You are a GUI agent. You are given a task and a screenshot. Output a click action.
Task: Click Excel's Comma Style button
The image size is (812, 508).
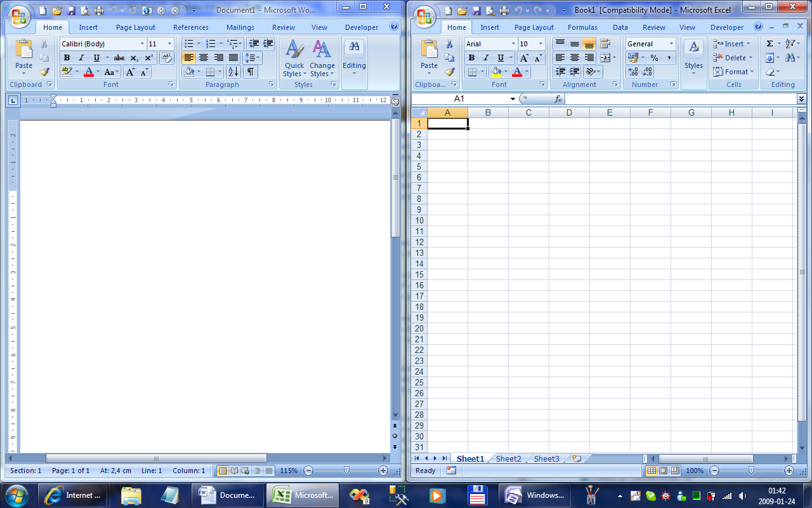click(x=669, y=58)
